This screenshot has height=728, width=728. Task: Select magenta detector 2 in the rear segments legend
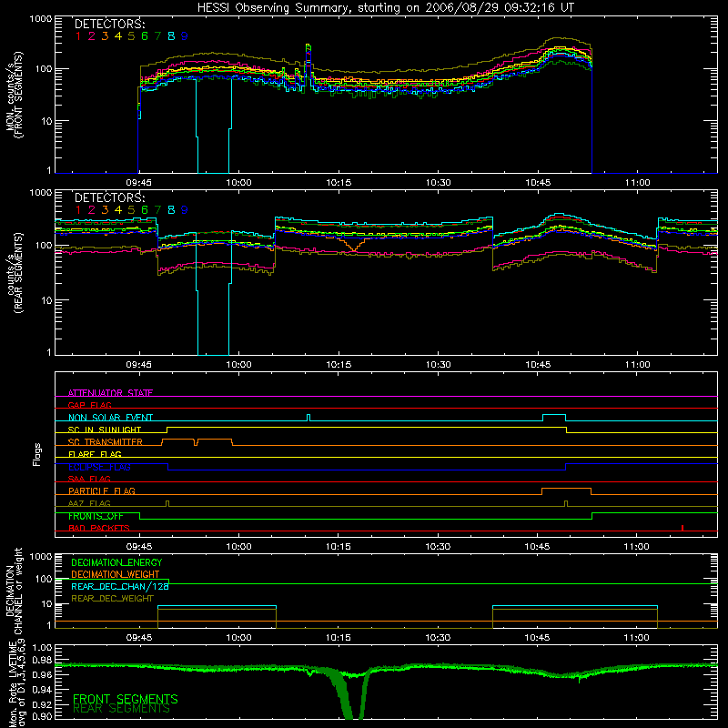point(92,210)
